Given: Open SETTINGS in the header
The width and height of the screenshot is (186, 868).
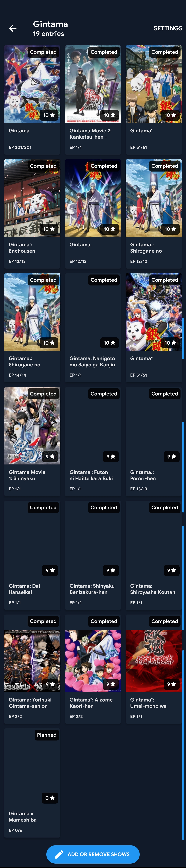Looking at the screenshot, I should [x=168, y=28].
